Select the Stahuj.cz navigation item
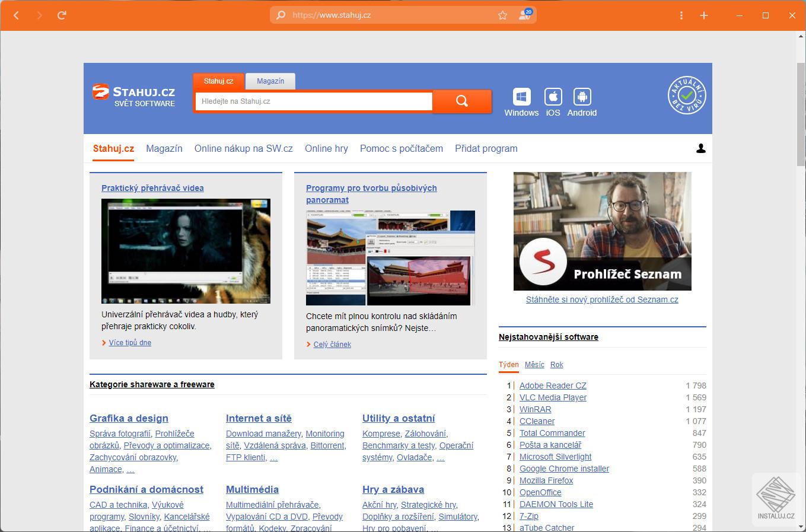 pos(113,149)
